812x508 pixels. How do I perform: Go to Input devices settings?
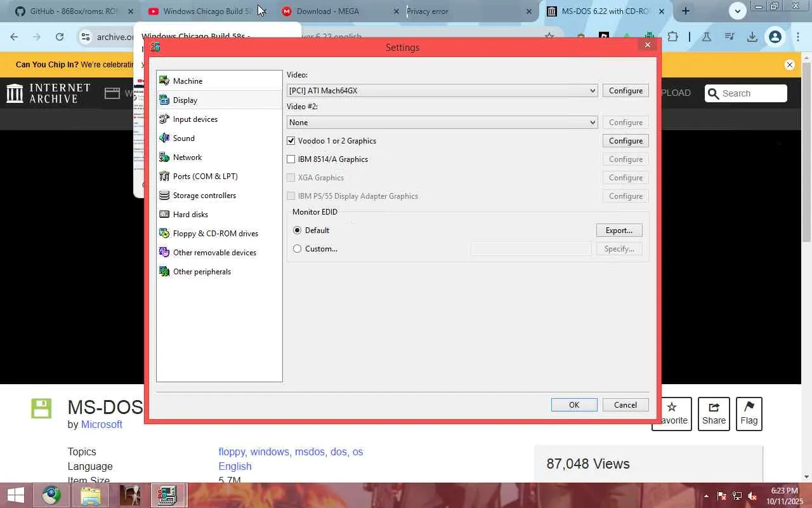219,119
